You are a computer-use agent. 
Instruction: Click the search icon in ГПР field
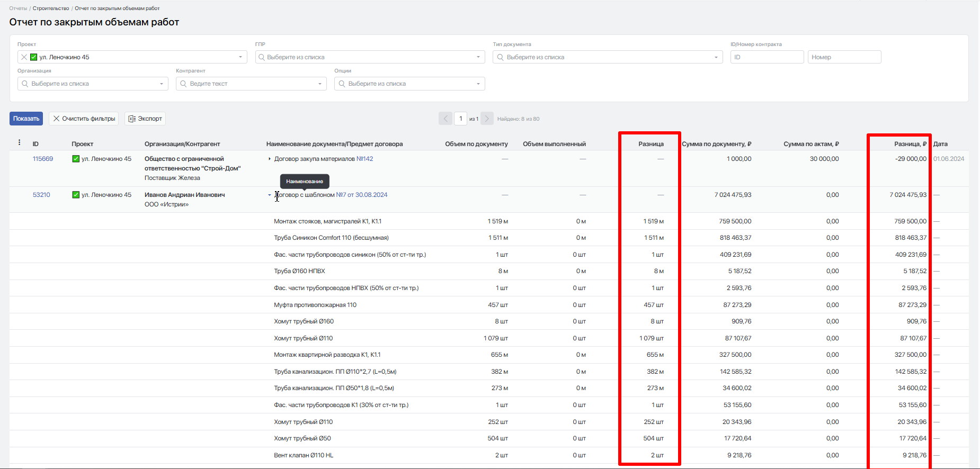click(x=262, y=57)
